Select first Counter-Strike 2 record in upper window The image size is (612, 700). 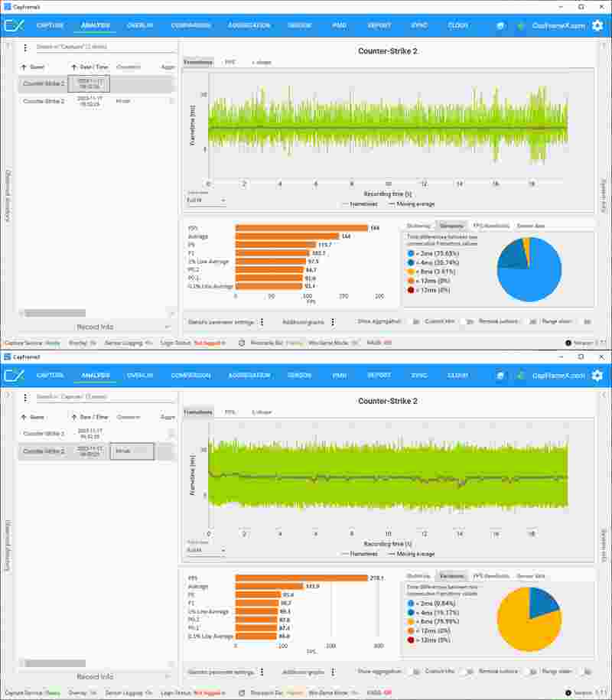pyautogui.click(x=95, y=84)
